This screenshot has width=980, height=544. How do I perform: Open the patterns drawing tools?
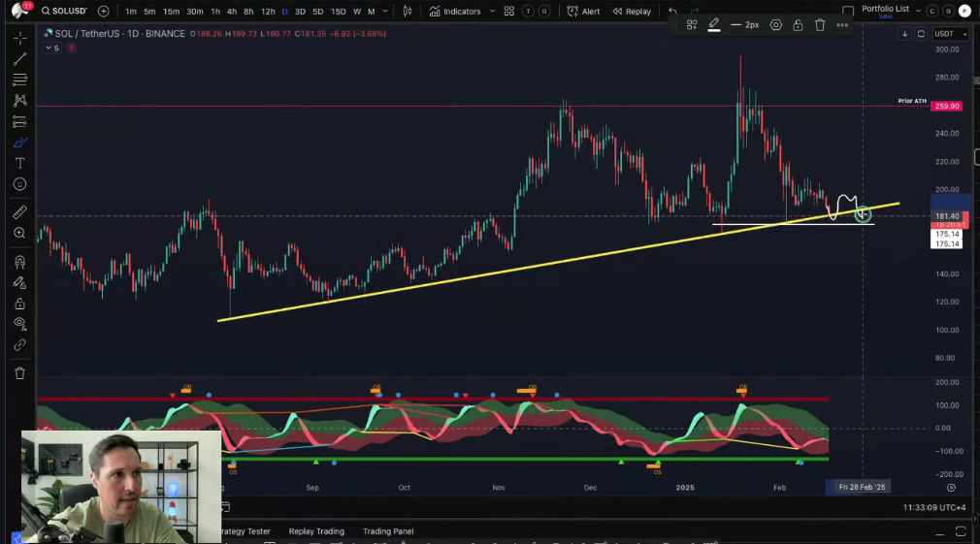20,101
